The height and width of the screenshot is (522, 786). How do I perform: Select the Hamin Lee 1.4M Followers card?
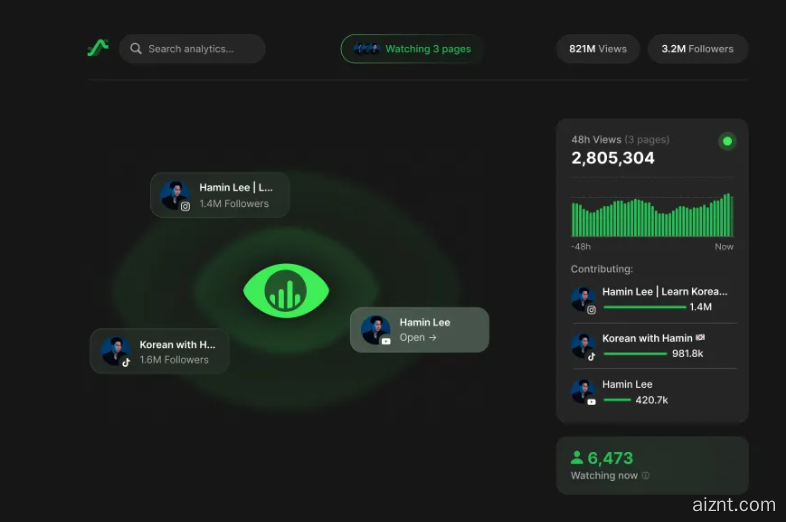pos(220,195)
